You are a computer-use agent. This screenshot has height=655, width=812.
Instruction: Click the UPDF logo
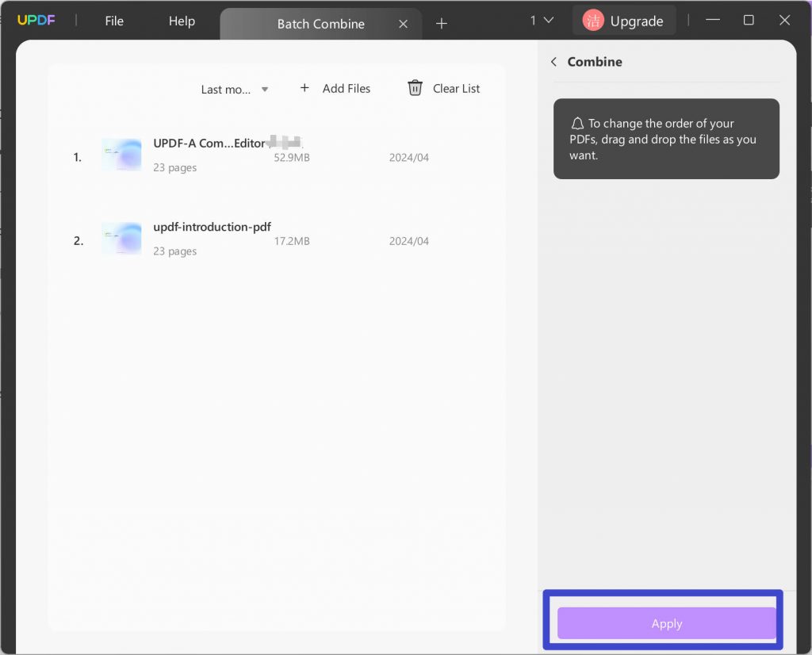pos(36,21)
